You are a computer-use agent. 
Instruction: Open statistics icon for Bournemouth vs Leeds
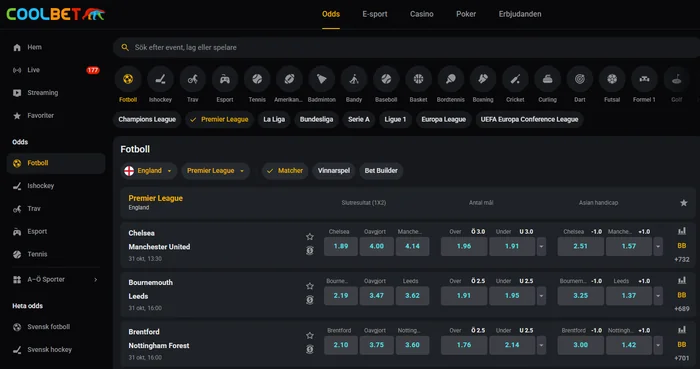[682, 281]
